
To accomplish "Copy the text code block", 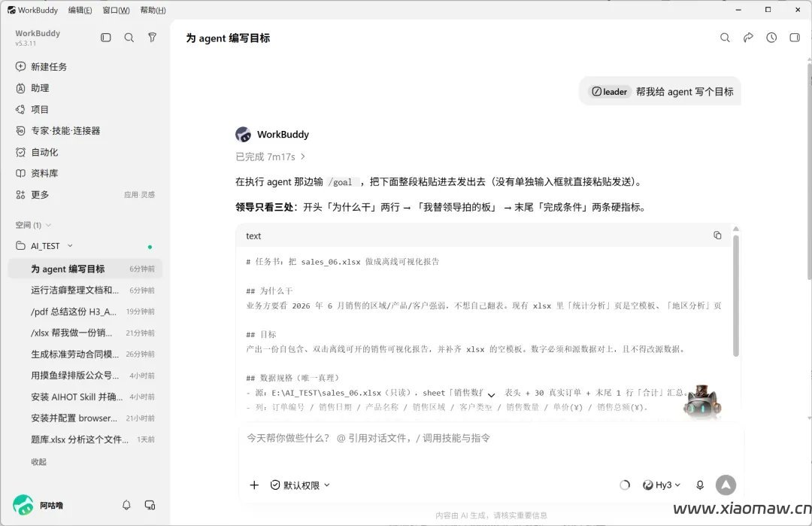I will pos(717,236).
